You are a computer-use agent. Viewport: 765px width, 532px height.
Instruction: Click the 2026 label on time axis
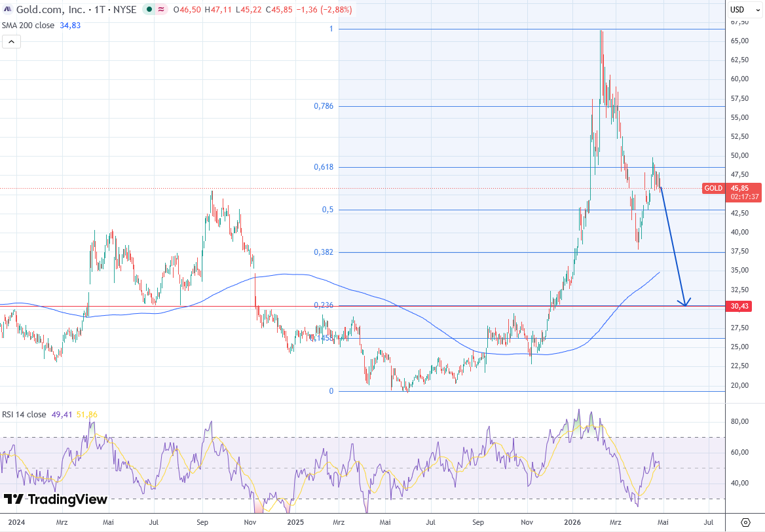[572, 522]
